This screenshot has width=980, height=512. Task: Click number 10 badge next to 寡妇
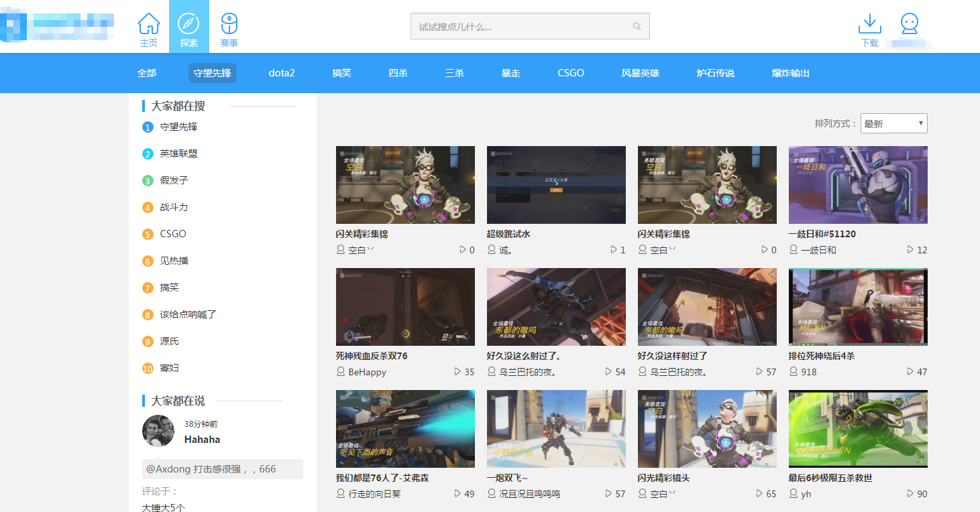pos(148,369)
